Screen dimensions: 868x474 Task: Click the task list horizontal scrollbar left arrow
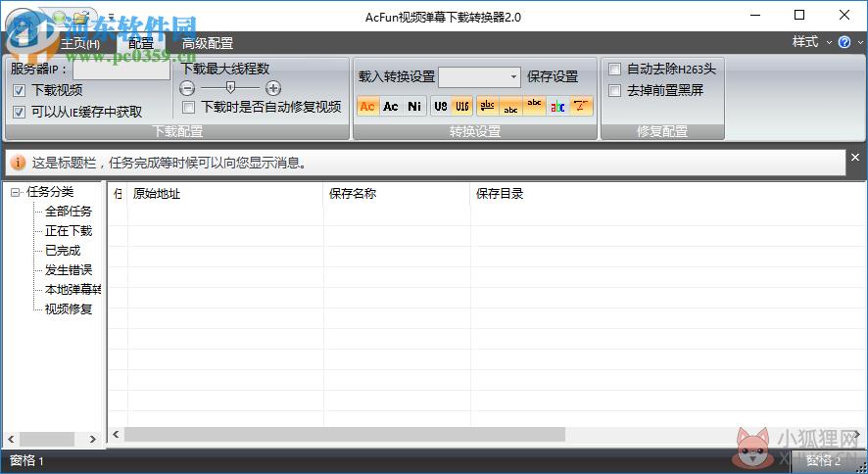point(116,434)
